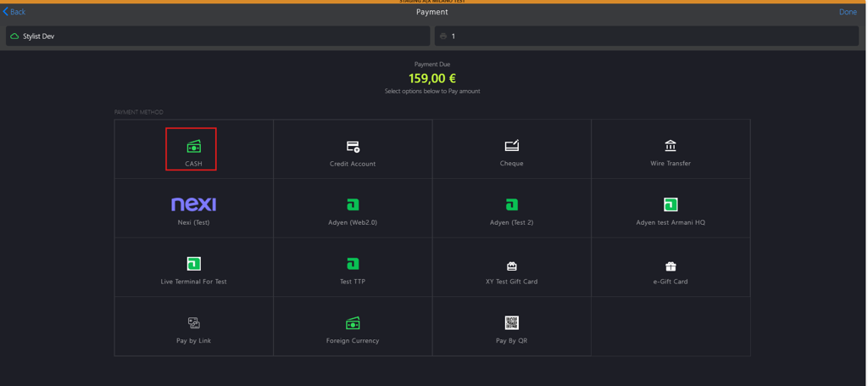Click the Cheque label
Viewport: 868px width, 386px height.
click(x=511, y=164)
